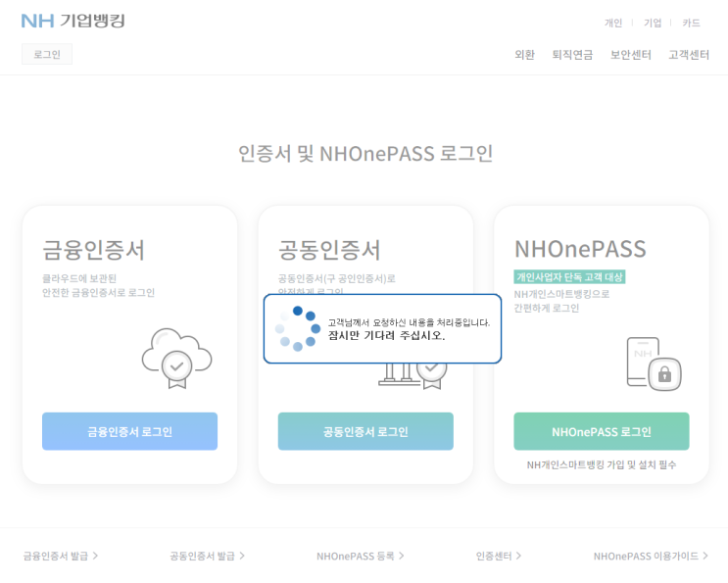This screenshot has height=583, width=728.
Task: Click the 잠시만 기다려 주십시오 message
Action: (x=386, y=335)
